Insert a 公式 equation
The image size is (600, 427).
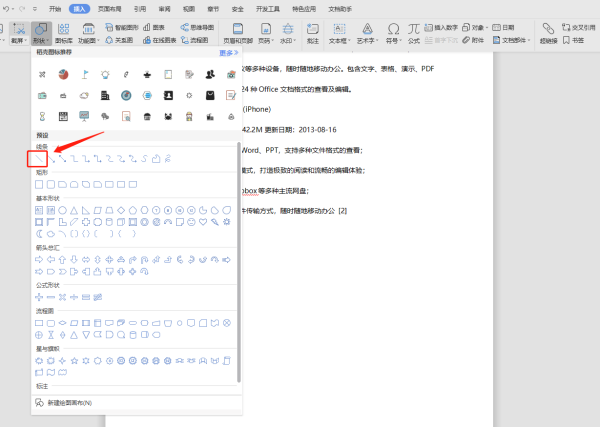click(413, 33)
